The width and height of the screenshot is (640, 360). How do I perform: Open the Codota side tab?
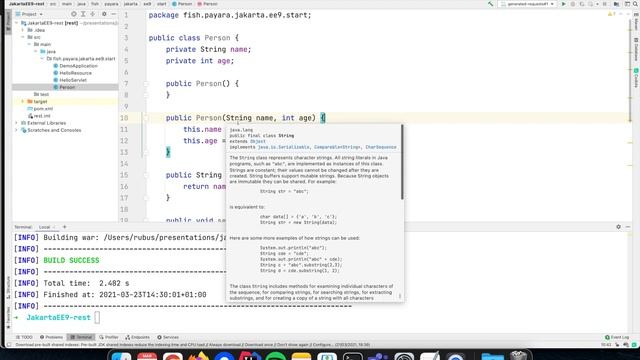636,78
